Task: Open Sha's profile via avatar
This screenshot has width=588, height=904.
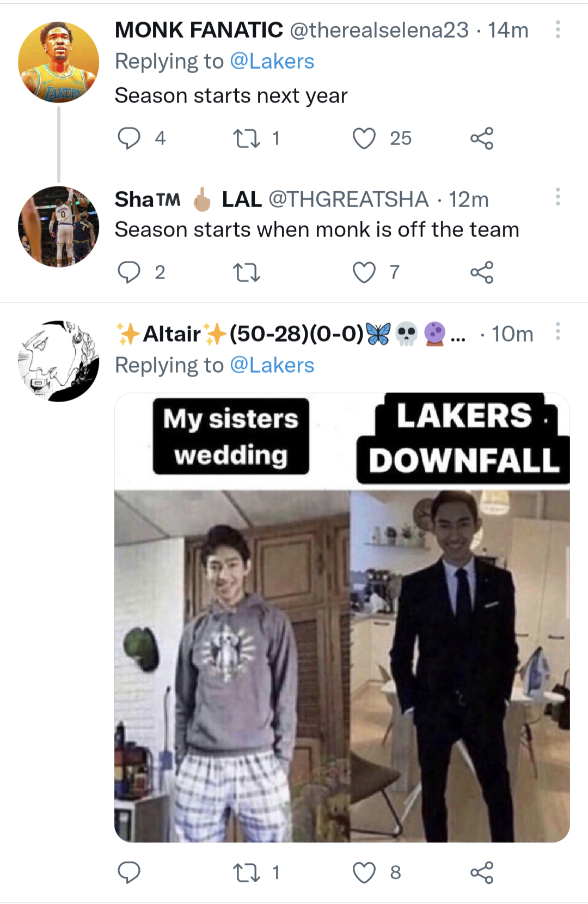Action: (59, 227)
